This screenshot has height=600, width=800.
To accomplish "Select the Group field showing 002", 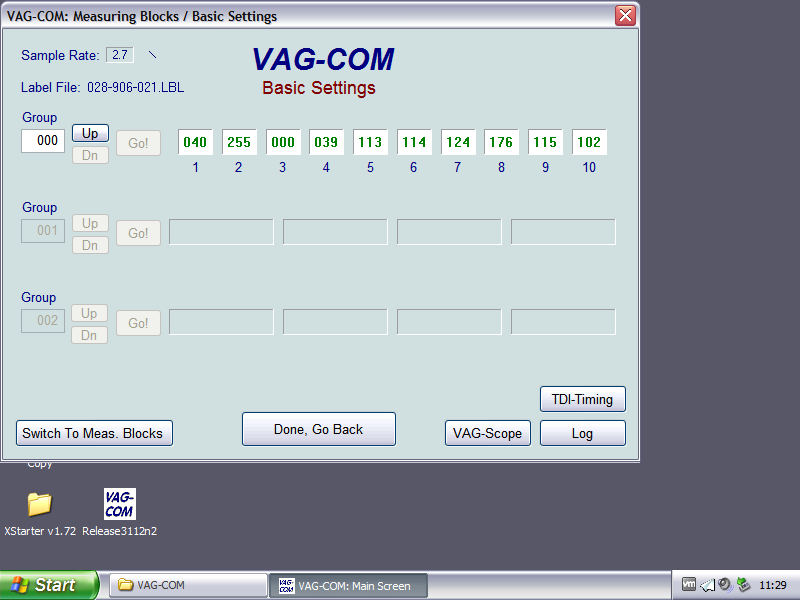I will coord(43,321).
